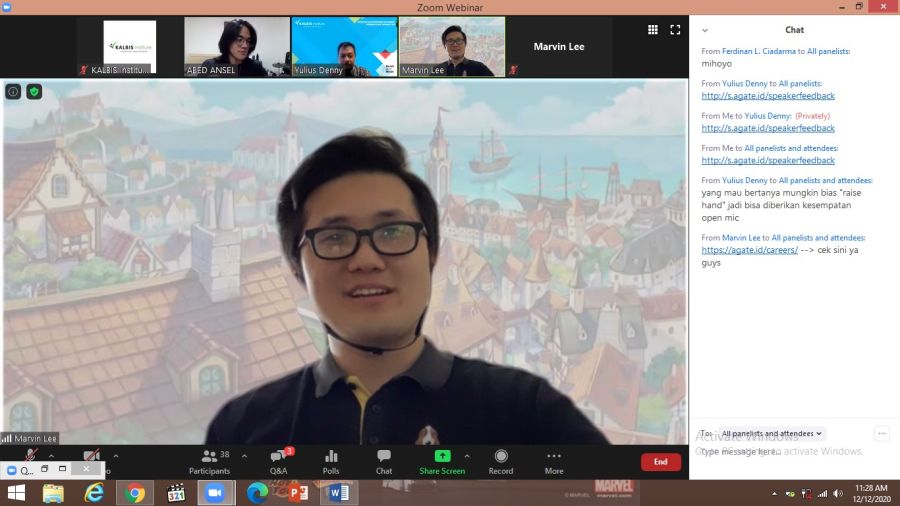Select Yulius Denny video thumbnail
The image size is (900, 506).
click(x=344, y=46)
